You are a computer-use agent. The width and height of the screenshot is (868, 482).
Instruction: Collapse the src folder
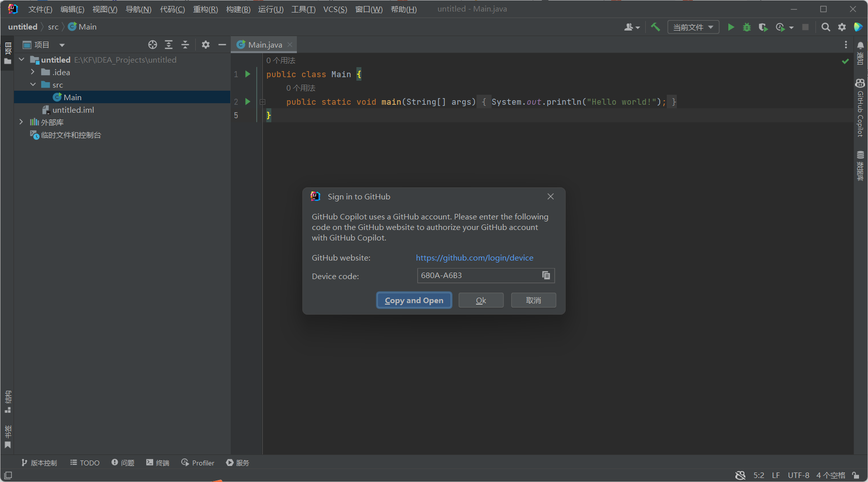pyautogui.click(x=33, y=85)
